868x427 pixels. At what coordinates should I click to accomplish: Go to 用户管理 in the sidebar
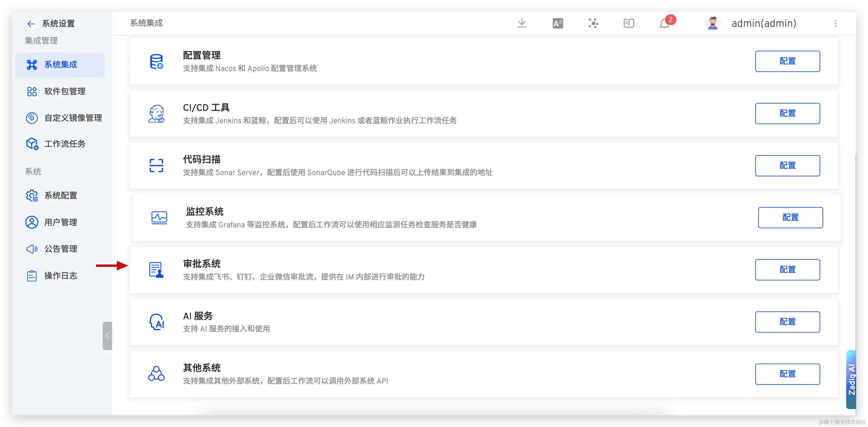[61, 222]
